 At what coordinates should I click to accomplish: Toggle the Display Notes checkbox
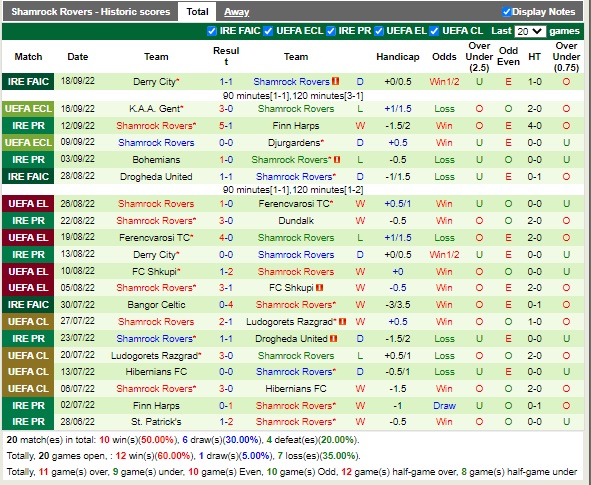coord(507,12)
